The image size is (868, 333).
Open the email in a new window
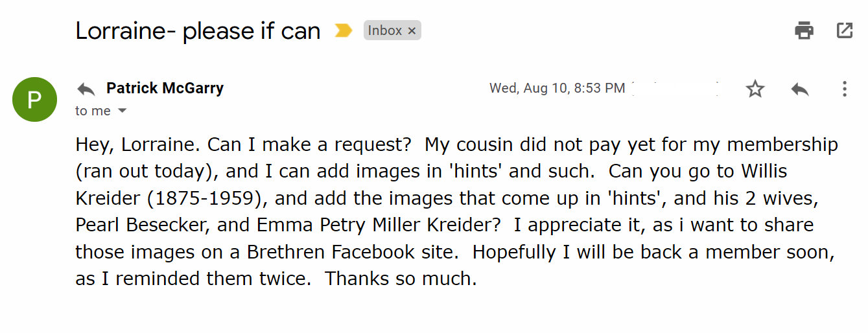tap(844, 30)
